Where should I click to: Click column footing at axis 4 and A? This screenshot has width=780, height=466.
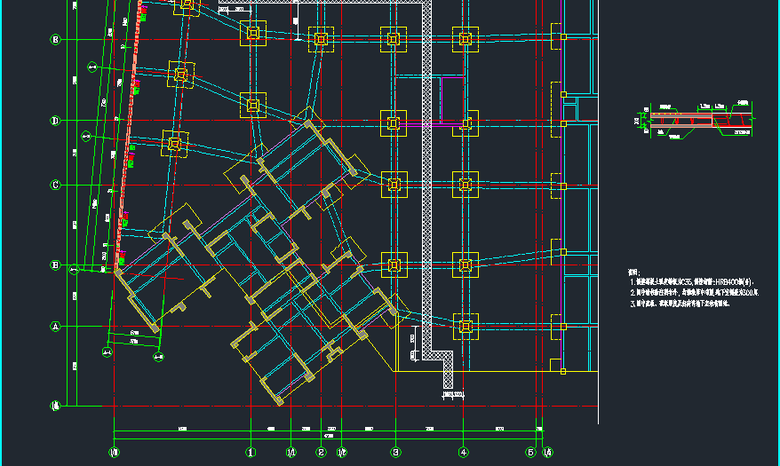coord(464,326)
